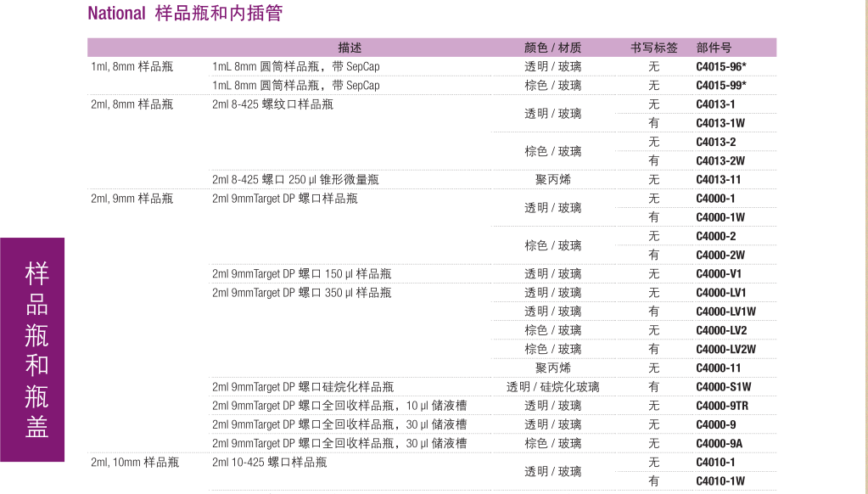Screen dimensions: 868x494
Task: Click '透明 / 玻璃' in the C4015-96* row
Action: coord(552,66)
